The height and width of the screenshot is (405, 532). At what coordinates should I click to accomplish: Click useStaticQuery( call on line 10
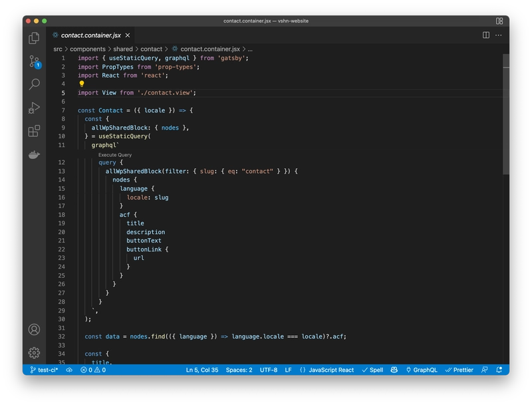124,136
